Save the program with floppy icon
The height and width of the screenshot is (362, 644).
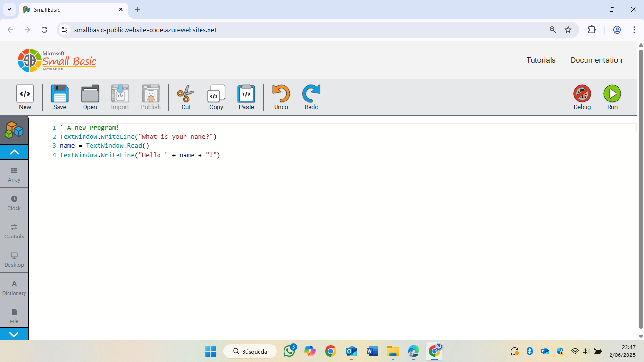pos(59,98)
